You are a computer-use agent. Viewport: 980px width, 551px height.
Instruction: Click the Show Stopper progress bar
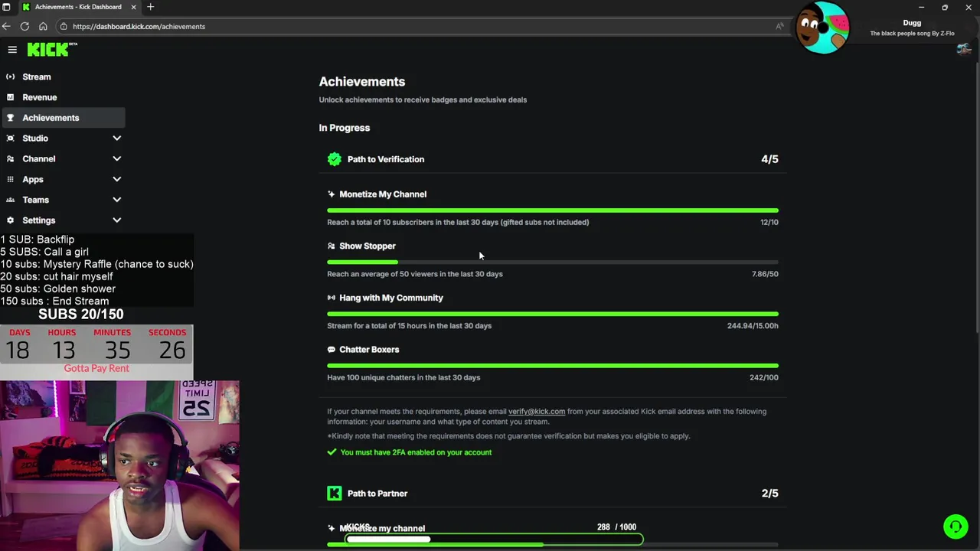pyautogui.click(x=553, y=262)
